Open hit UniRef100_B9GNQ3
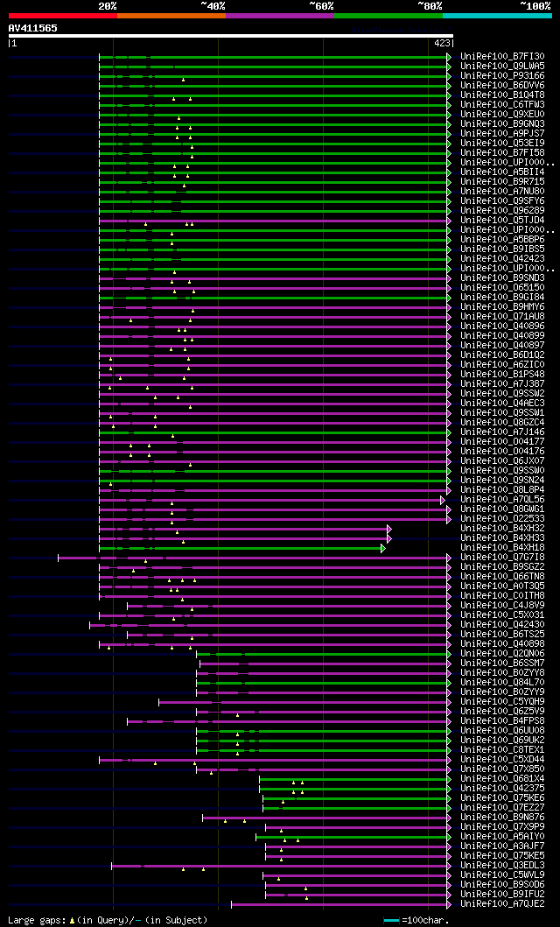Image resolution: width=560 pixels, height=927 pixels. tap(503, 124)
